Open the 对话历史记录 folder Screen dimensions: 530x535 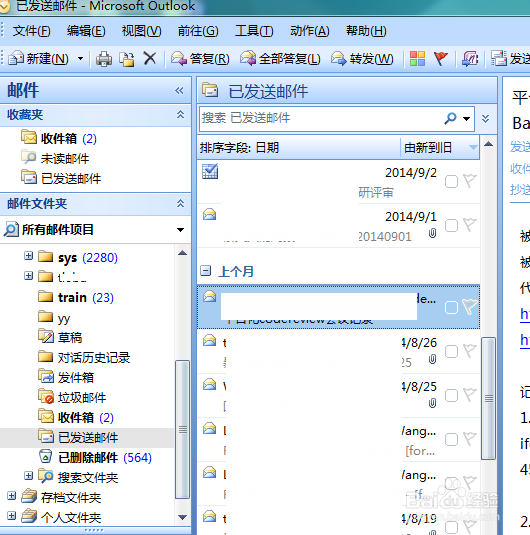pyautogui.click(x=84, y=357)
